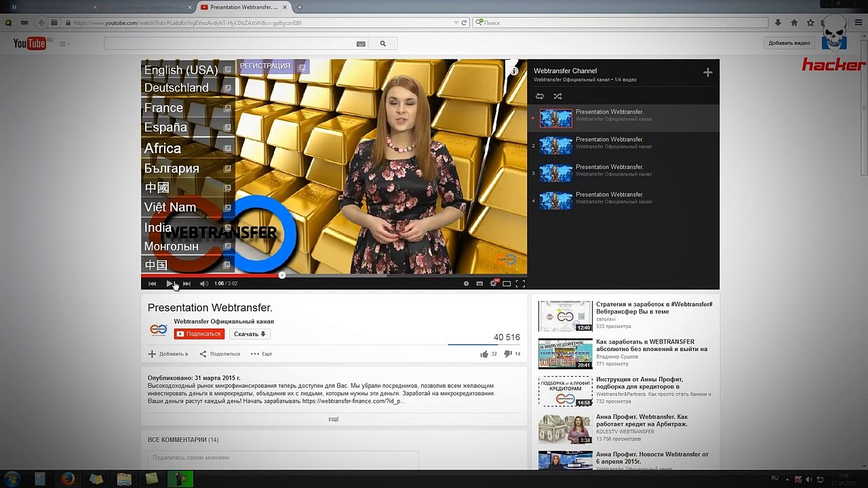Expand the video description with ЕЩЁ
The height and width of the screenshot is (488, 868).
click(x=334, y=420)
